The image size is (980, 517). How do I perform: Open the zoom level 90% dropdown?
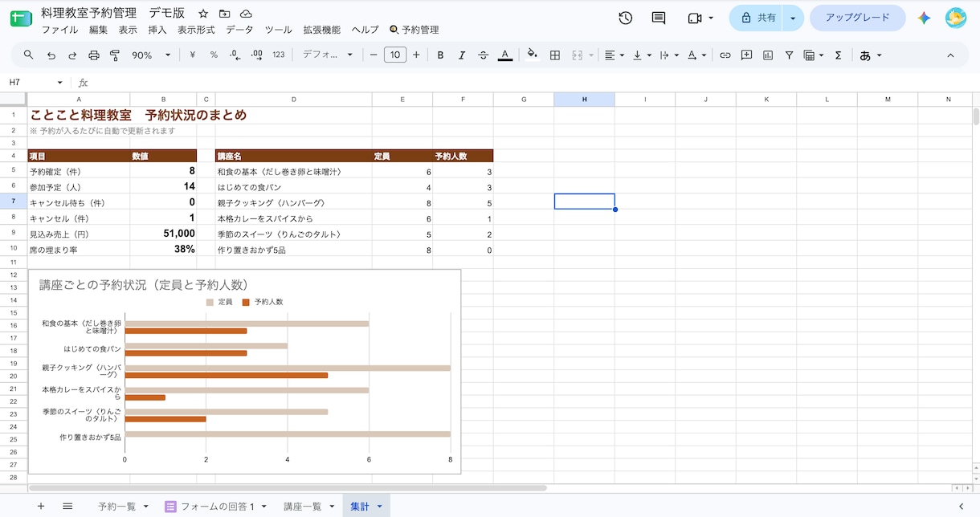151,55
